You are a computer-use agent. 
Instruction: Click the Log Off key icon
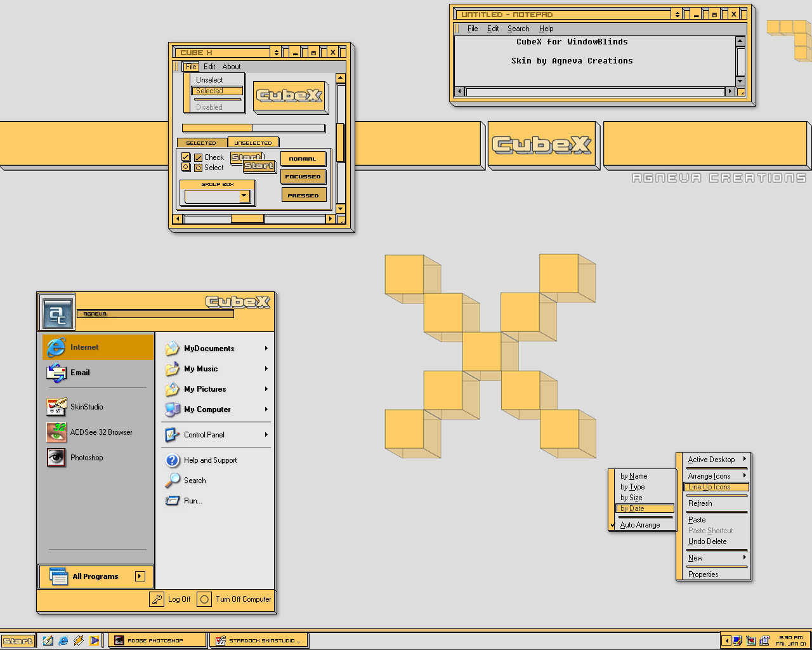click(x=157, y=599)
